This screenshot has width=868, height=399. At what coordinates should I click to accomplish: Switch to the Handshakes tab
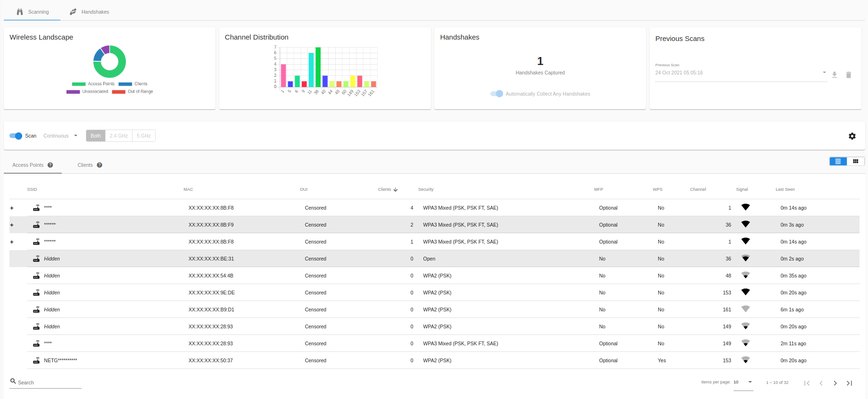pos(90,12)
